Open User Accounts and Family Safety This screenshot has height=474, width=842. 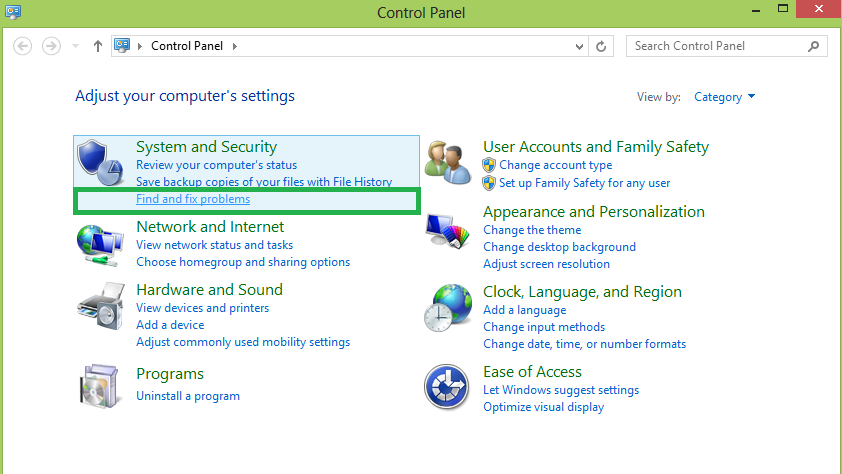click(596, 147)
